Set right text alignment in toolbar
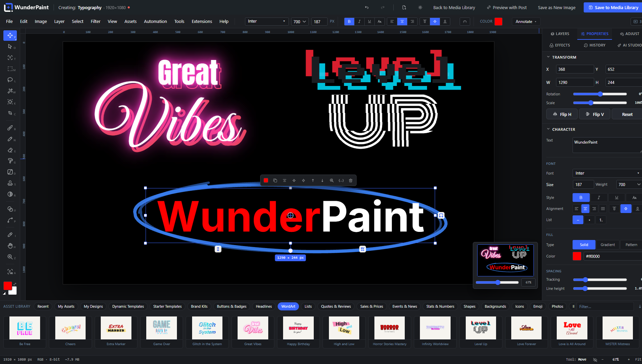This screenshot has width=642, height=364. point(412,22)
